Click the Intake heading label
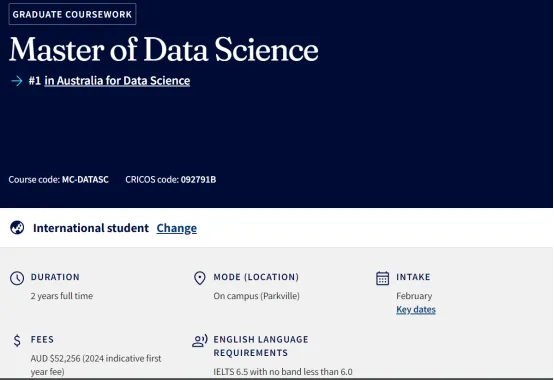 tap(413, 277)
